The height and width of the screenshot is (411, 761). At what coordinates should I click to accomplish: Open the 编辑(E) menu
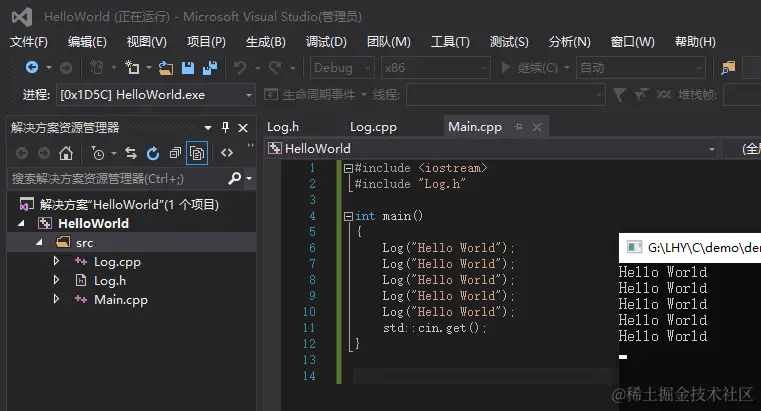[x=87, y=42]
